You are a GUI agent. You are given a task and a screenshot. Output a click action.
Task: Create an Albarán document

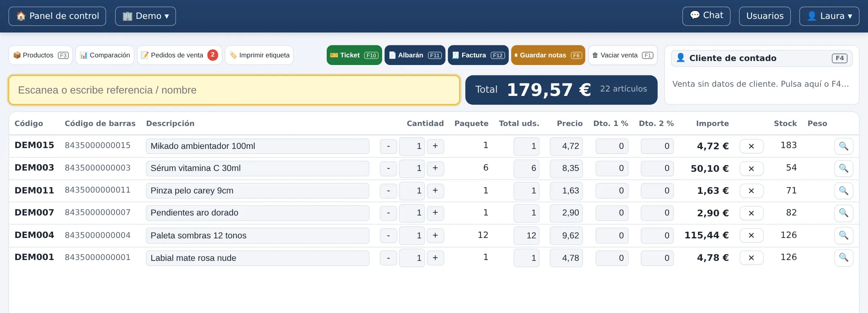[x=415, y=55]
